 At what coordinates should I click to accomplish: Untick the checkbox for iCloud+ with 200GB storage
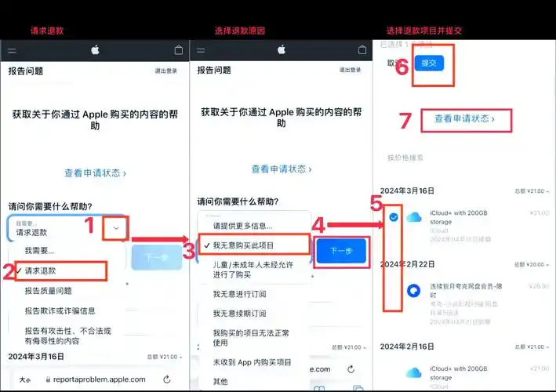point(393,217)
